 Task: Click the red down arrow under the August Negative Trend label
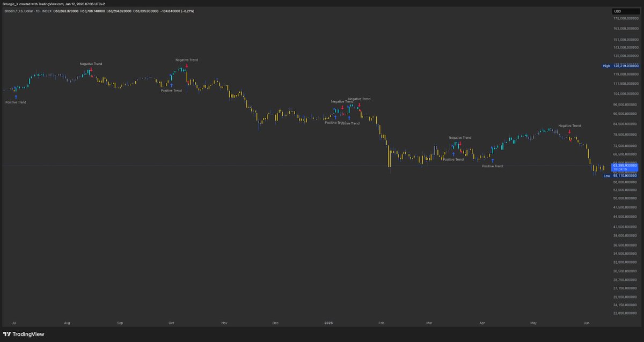91,69
